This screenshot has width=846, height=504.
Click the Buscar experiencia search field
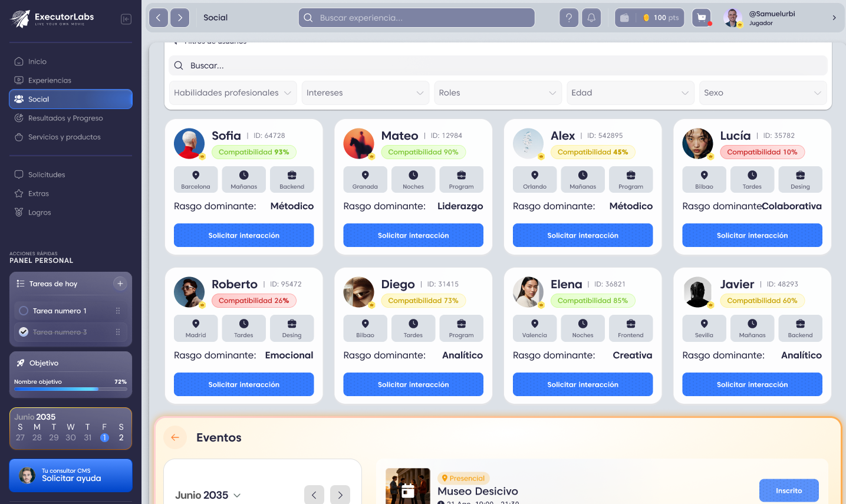pyautogui.click(x=417, y=18)
